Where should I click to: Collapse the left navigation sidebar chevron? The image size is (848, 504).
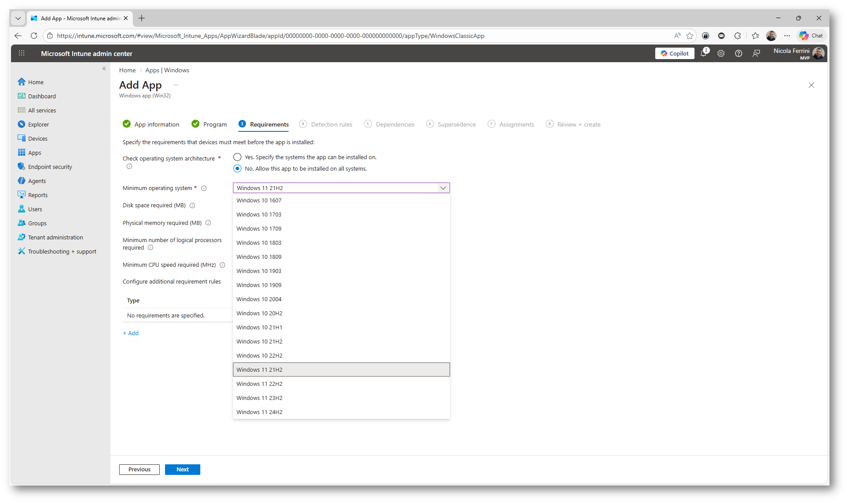pos(104,68)
